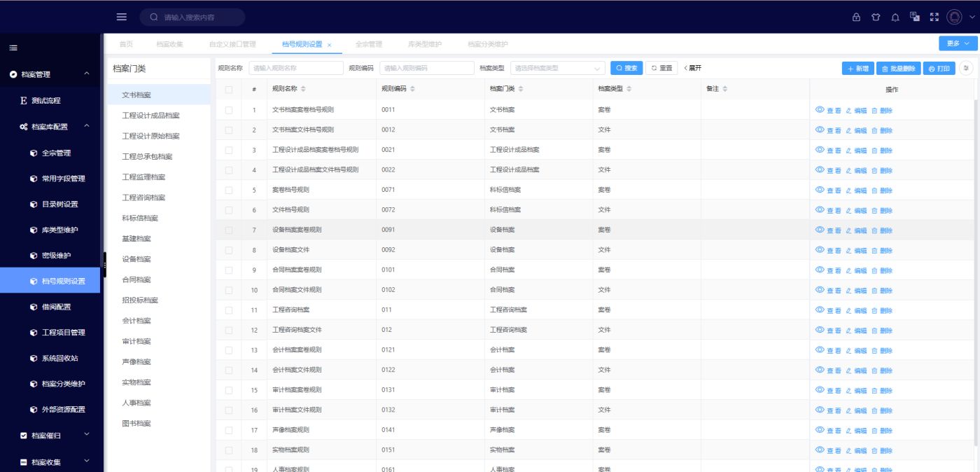
Task: Delete row 会计档案案卷规则
Action: point(882,350)
